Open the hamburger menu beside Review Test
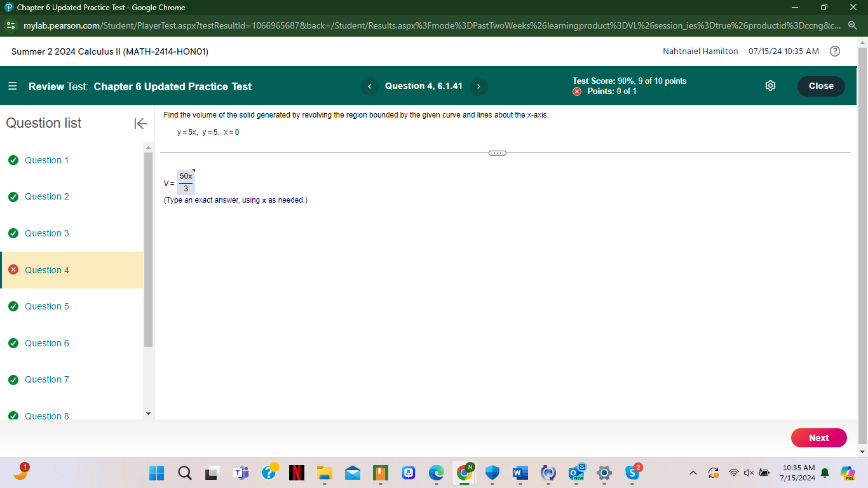This screenshot has width=868, height=488. (11, 86)
